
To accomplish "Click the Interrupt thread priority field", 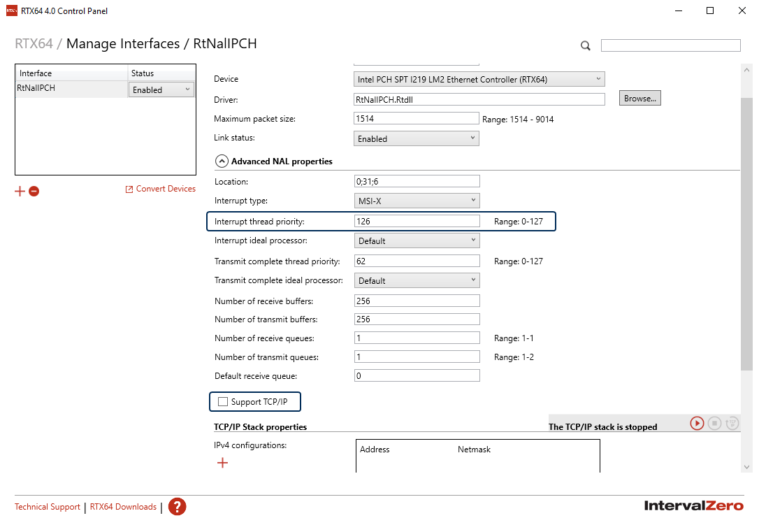I will pos(417,221).
